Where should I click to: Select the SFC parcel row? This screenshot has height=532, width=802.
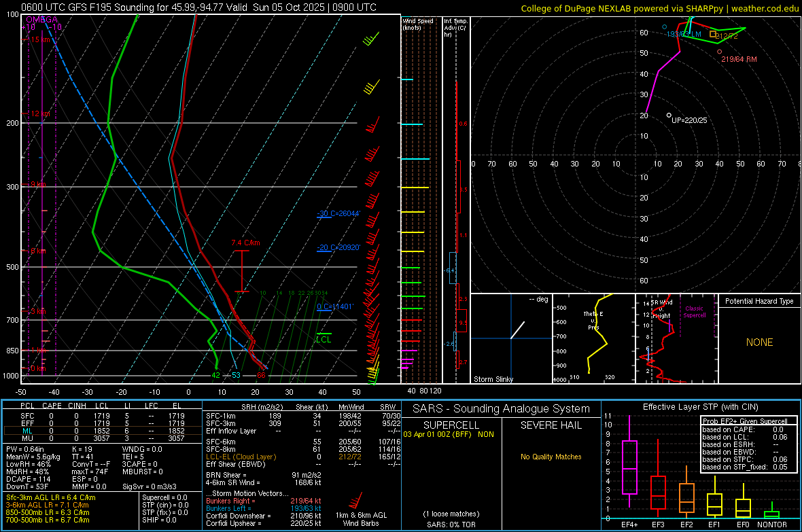pos(103,416)
